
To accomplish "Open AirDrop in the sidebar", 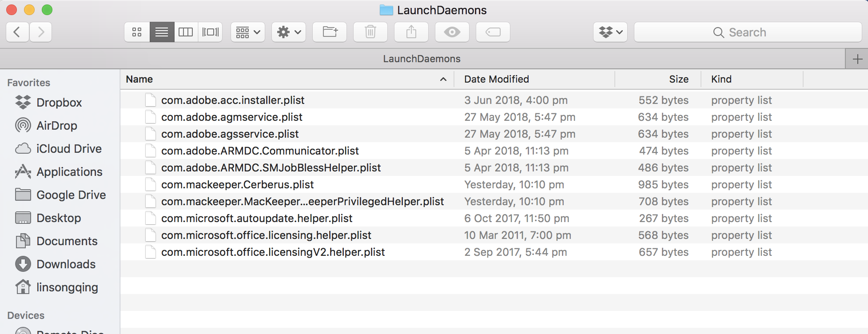I will [x=46, y=126].
